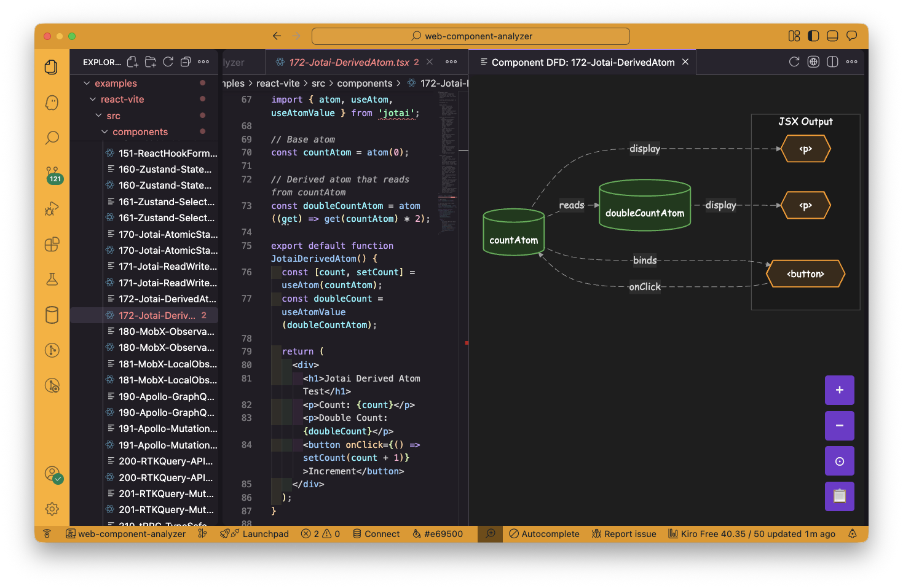Screen dimensions: 903x588
Task: Click the web-component-analyzer search field
Action: coord(471,36)
